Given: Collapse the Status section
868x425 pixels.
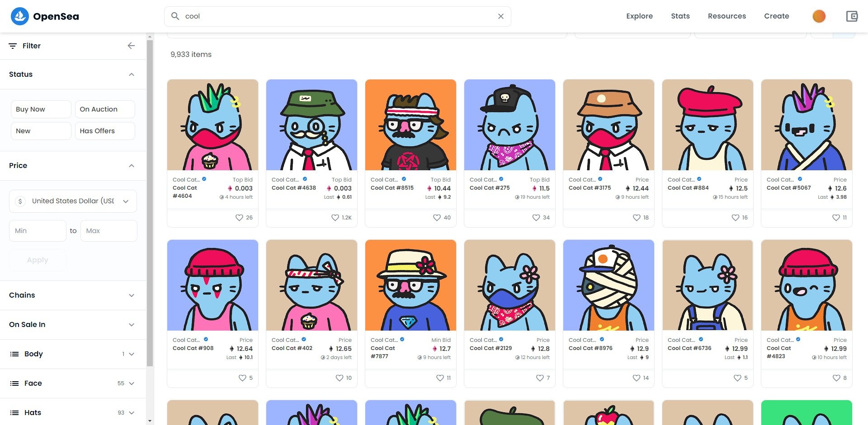Looking at the screenshot, I should click(x=132, y=75).
